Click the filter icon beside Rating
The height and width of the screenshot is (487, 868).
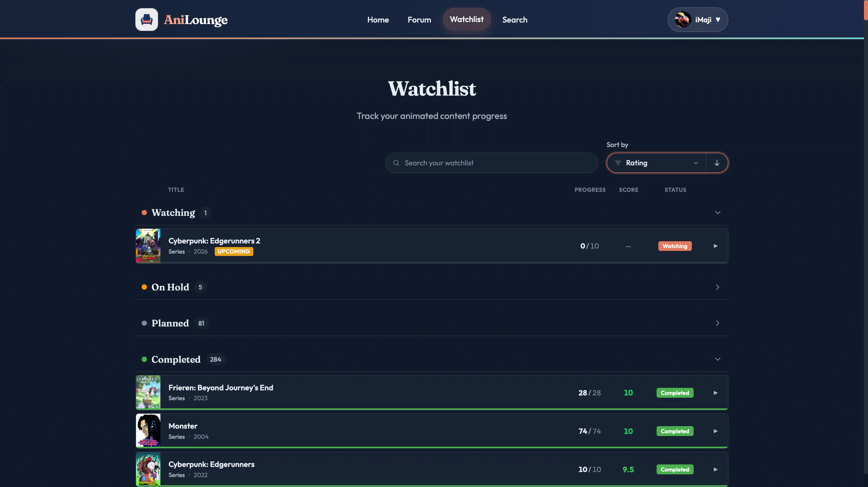click(x=618, y=163)
